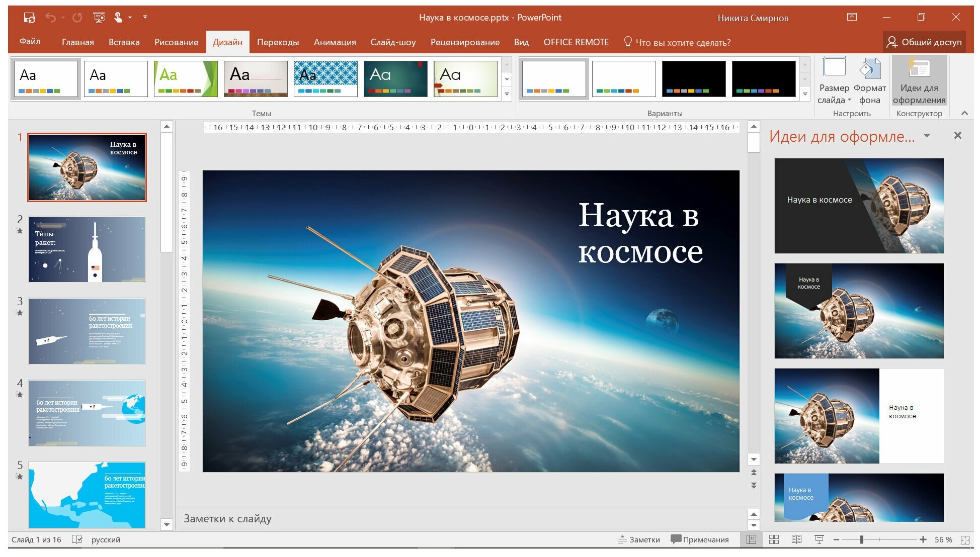
Task: Click fit slide to window icon
Action: (x=965, y=540)
